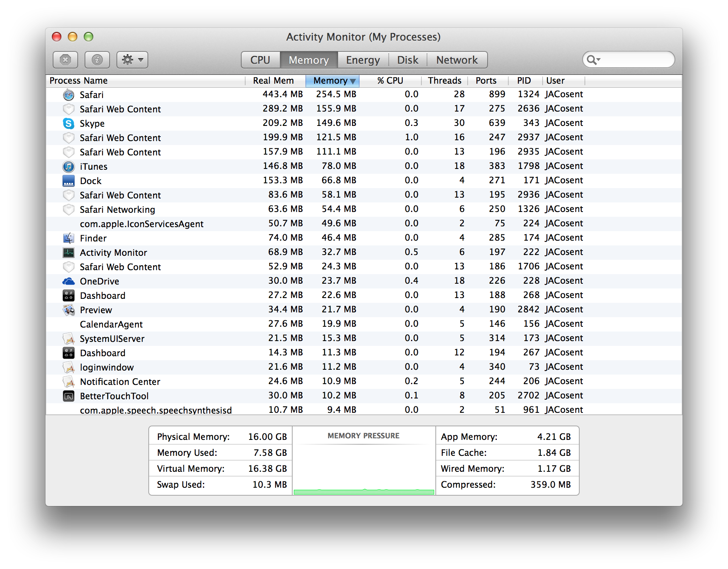
Task: Click the SystemUIServer icon
Action: (x=69, y=339)
